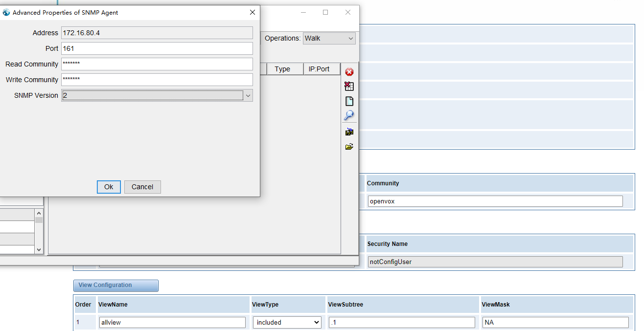Click the Community field containing openvox
The height and width of the screenshot is (331, 644).
point(495,201)
